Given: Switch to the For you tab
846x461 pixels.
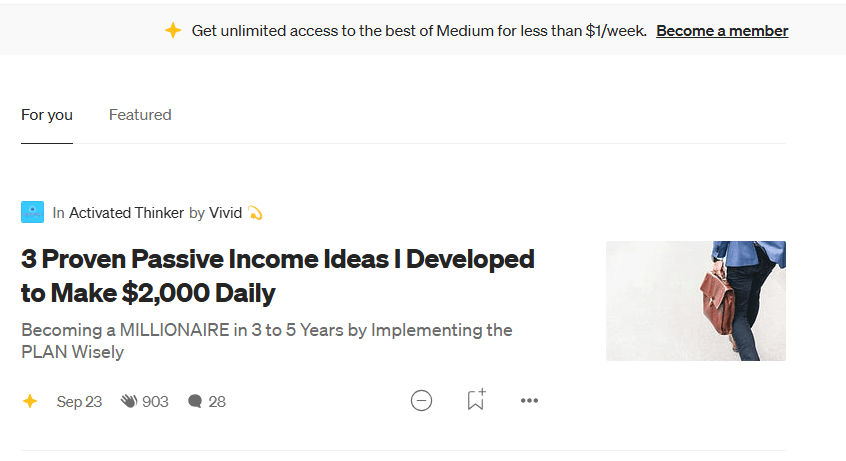Looking at the screenshot, I should pos(47,115).
